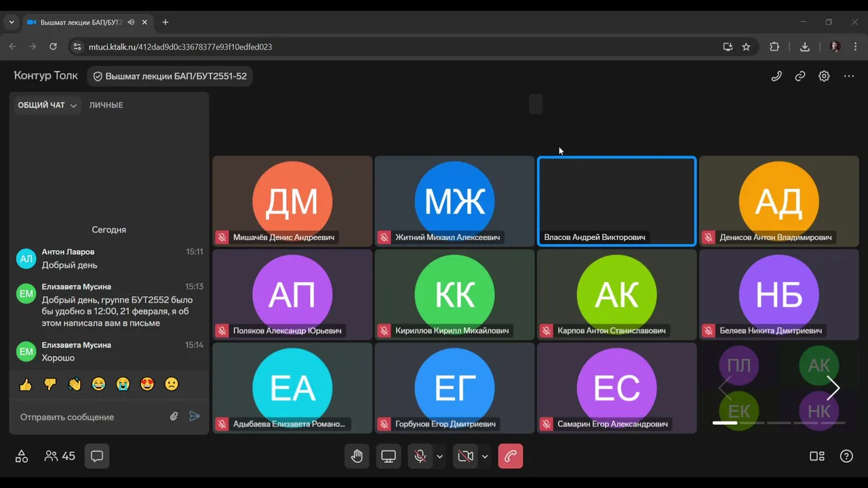The image size is (868, 488).
Task: Send the crying emoji reaction
Action: point(123,384)
